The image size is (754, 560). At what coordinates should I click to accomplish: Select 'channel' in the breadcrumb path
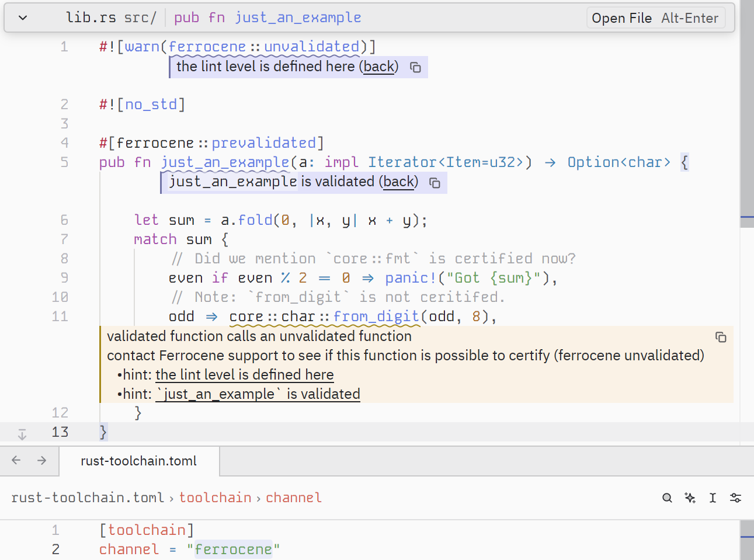[x=294, y=498]
